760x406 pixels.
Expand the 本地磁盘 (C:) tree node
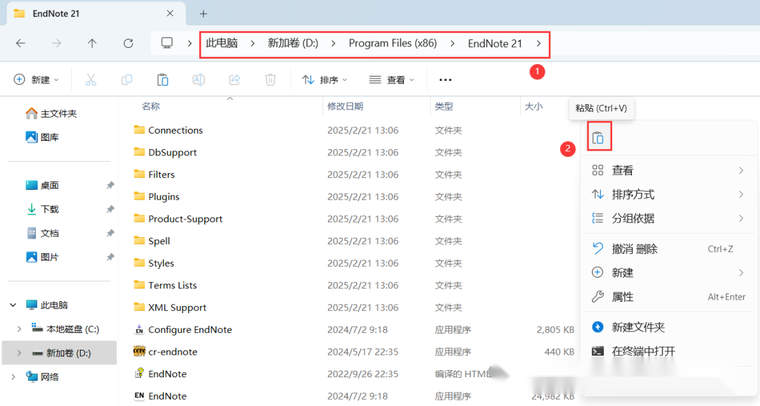(20, 329)
